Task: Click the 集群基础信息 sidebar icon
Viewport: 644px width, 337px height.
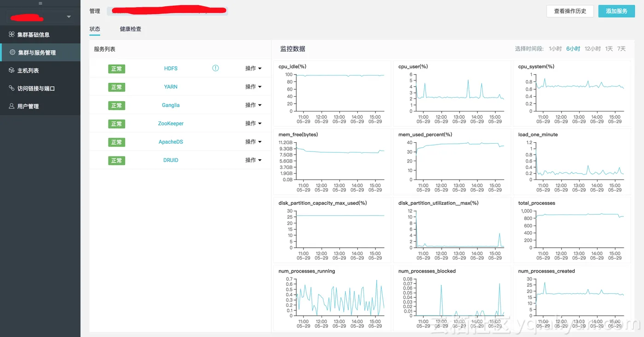Action: 12,35
